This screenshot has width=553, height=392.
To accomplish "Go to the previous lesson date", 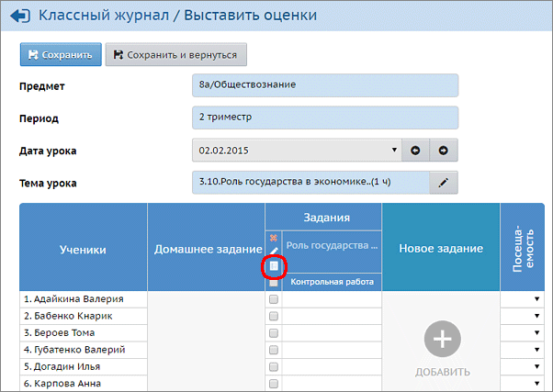I will click(x=415, y=150).
